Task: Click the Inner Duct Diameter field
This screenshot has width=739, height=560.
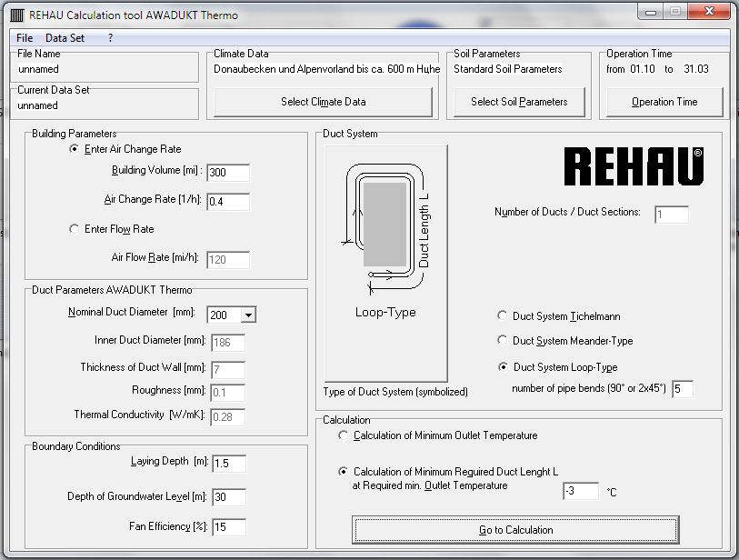Action: (228, 343)
